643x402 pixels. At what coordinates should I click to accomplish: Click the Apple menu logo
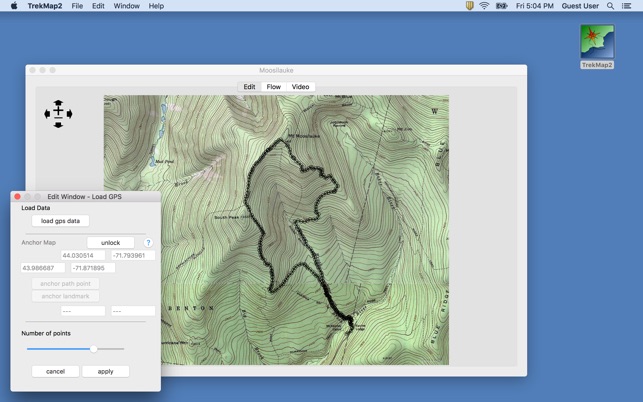tap(14, 6)
